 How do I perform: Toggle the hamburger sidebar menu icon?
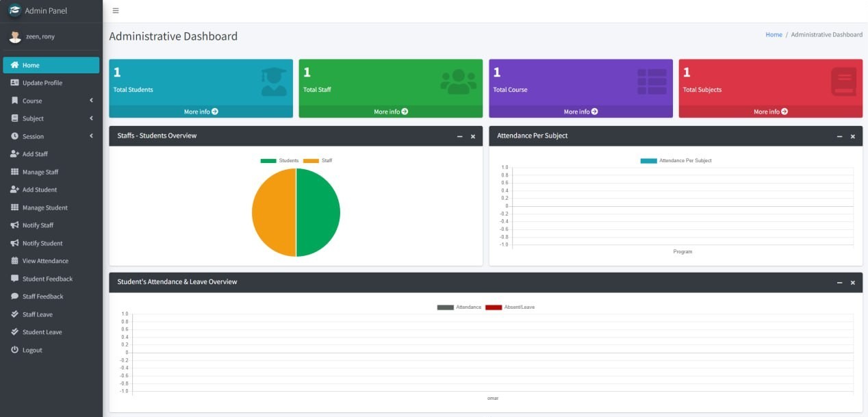click(116, 11)
